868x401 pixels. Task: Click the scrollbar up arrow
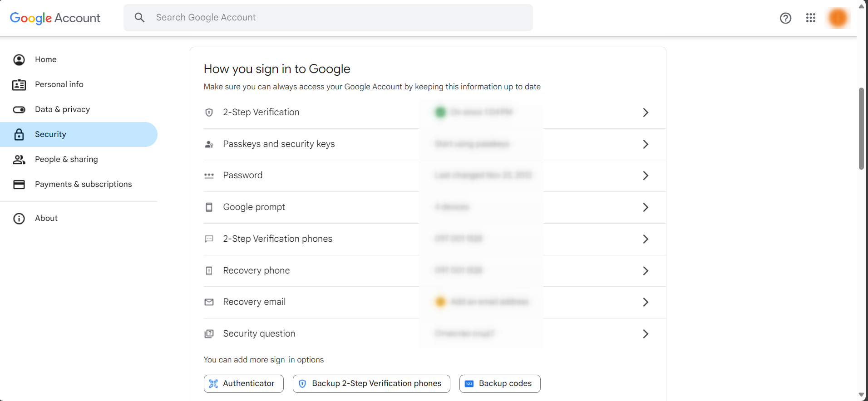861,6
